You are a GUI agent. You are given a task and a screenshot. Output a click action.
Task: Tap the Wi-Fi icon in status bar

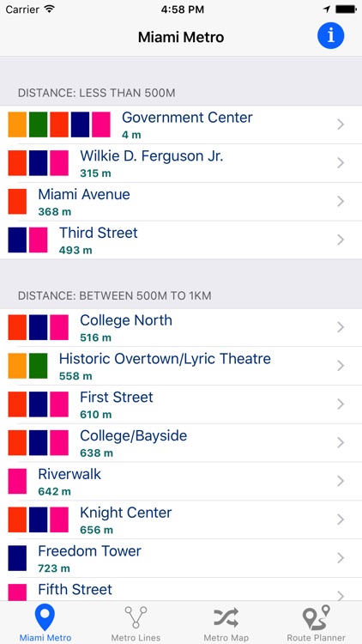pyautogui.click(x=49, y=9)
